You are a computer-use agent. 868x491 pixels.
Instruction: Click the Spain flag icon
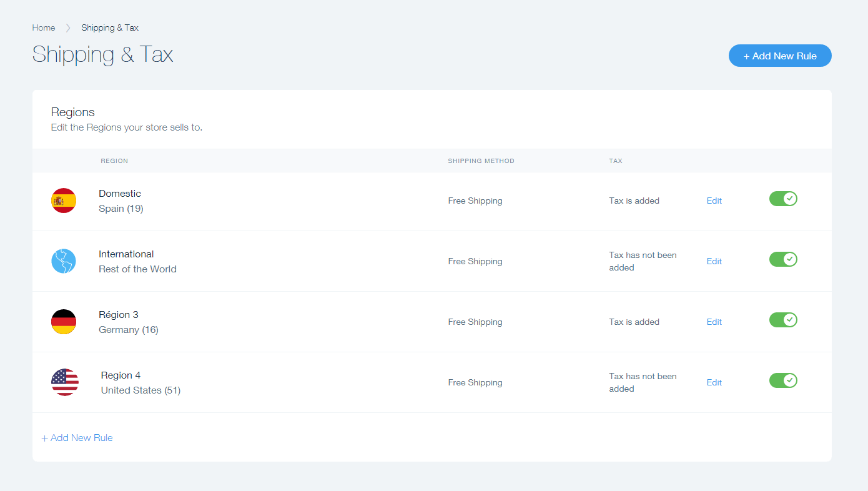[x=64, y=201]
